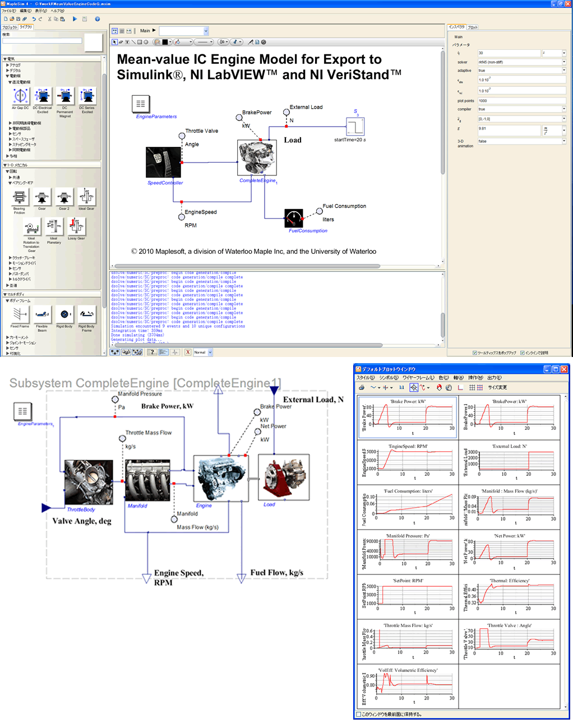The image size is (573, 728).
Task: Click the 1:1 scaling icon in plot window
Action: 401,387
